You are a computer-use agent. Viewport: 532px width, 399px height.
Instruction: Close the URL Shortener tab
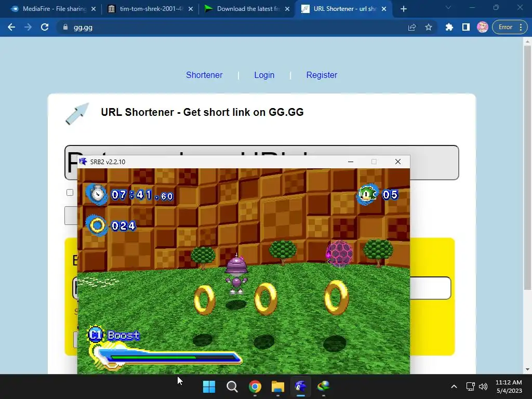(384, 9)
